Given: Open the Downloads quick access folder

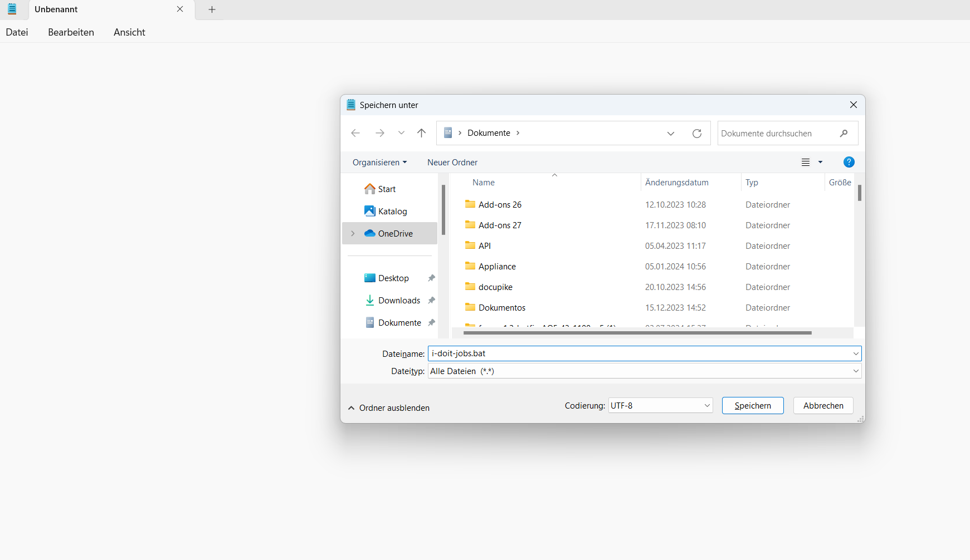Looking at the screenshot, I should [x=399, y=301].
